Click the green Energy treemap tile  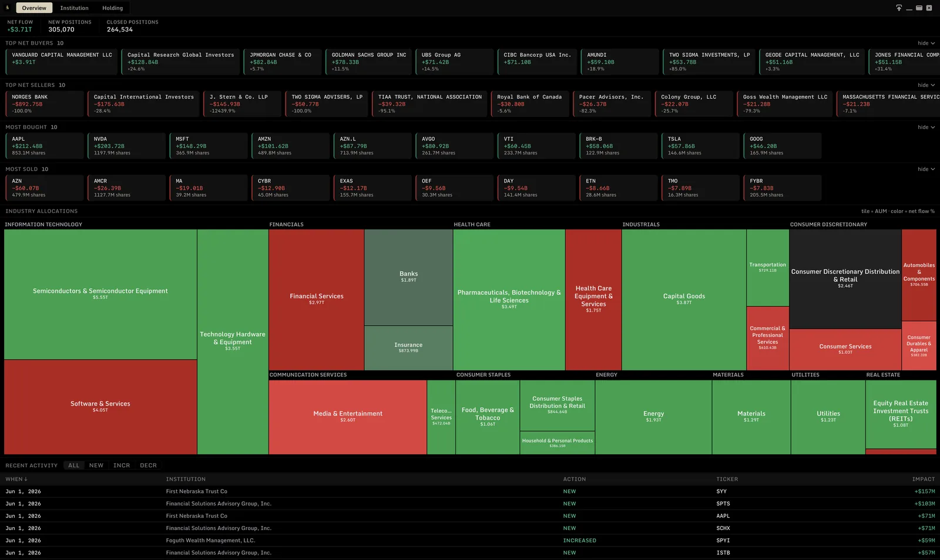point(653,417)
